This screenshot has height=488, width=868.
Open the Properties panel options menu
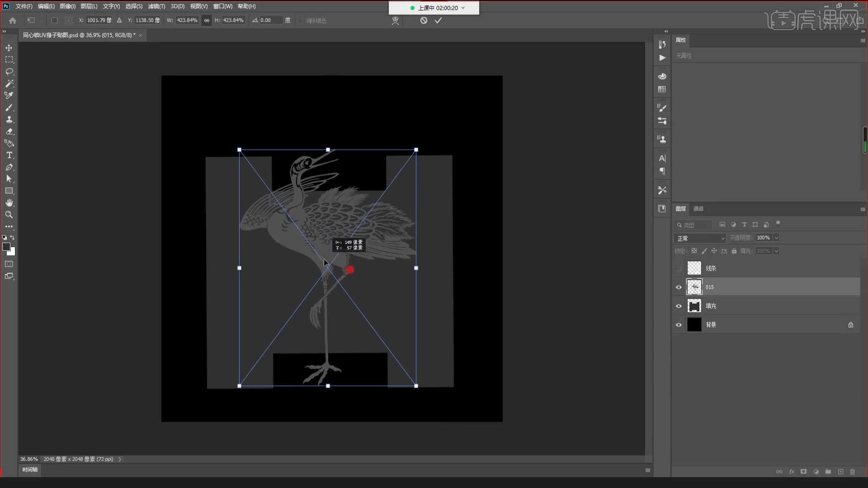click(863, 40)
